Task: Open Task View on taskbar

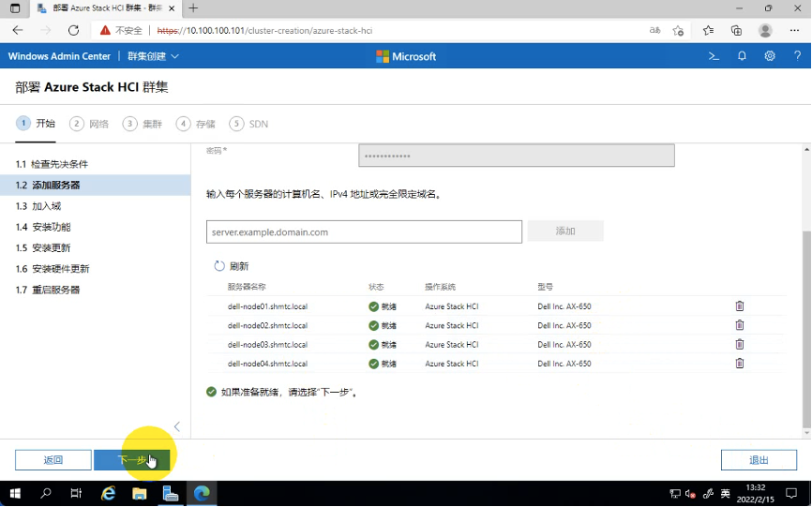Action: [76, 494]
